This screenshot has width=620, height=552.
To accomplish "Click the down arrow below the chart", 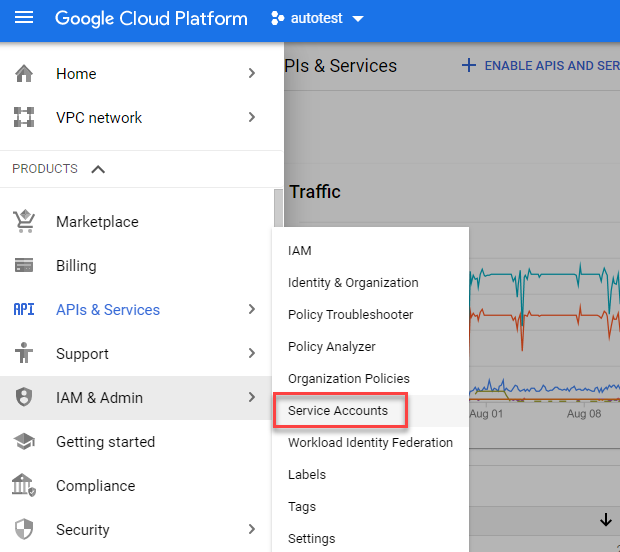I will pos(605,520).
